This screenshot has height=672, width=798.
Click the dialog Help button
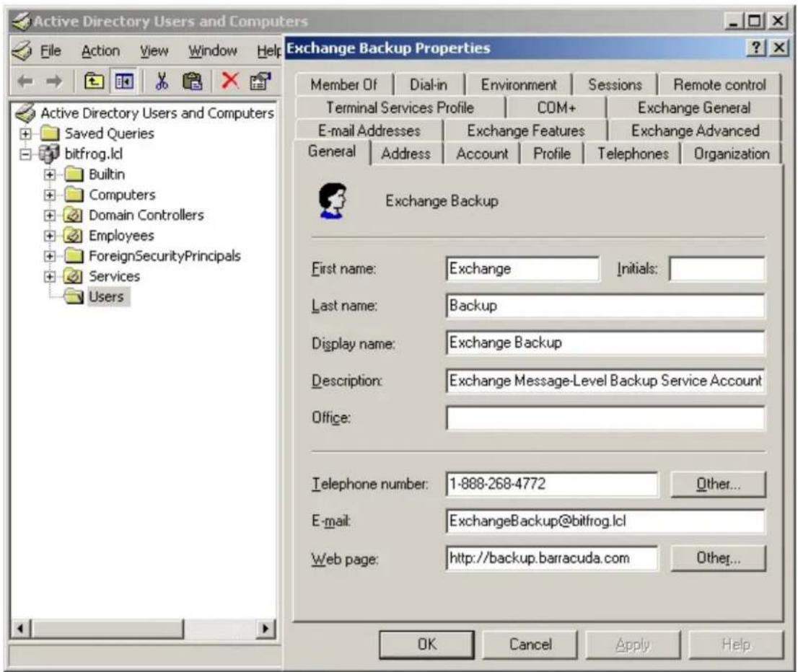(736, 645)
